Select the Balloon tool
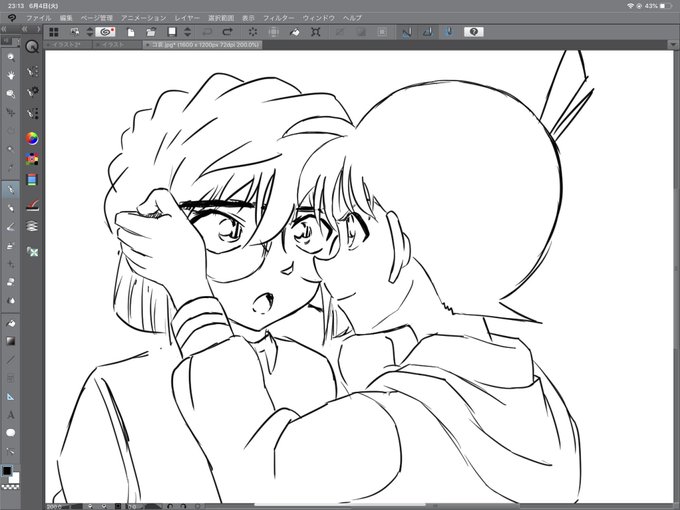The width and height of the screenshot is (680, 510). click(10, 433)
